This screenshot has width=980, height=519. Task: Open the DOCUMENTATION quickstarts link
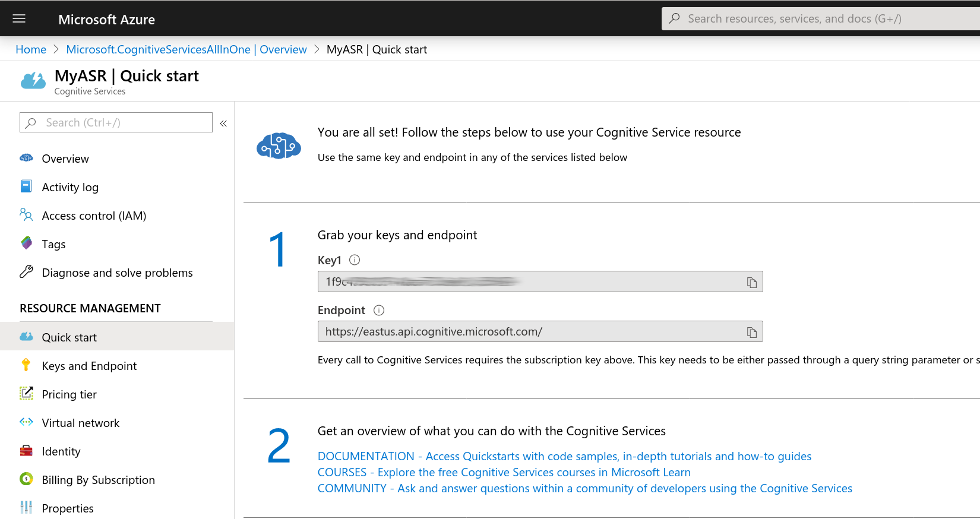coord(564,456)
